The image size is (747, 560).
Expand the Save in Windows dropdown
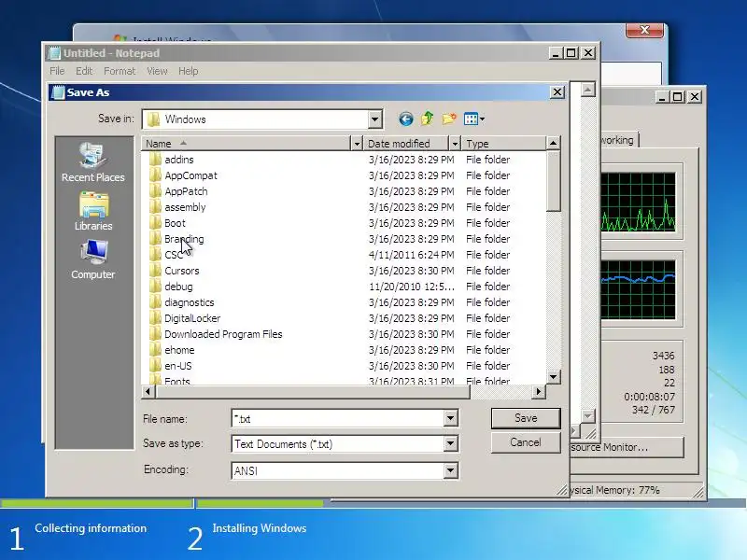click(x=375, y=119)
